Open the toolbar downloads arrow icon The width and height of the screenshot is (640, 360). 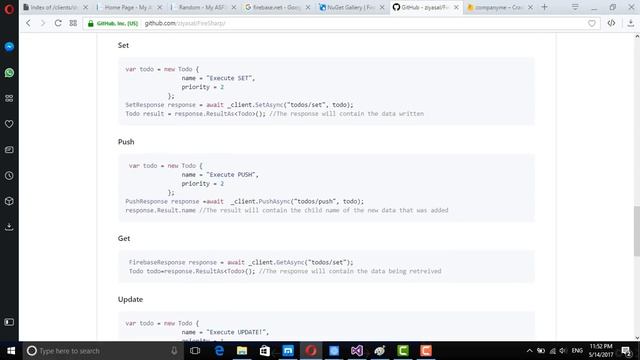[631, 23]
